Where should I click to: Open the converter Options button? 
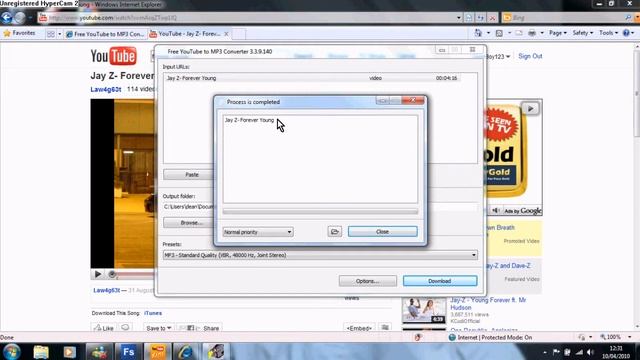[367, 281]
